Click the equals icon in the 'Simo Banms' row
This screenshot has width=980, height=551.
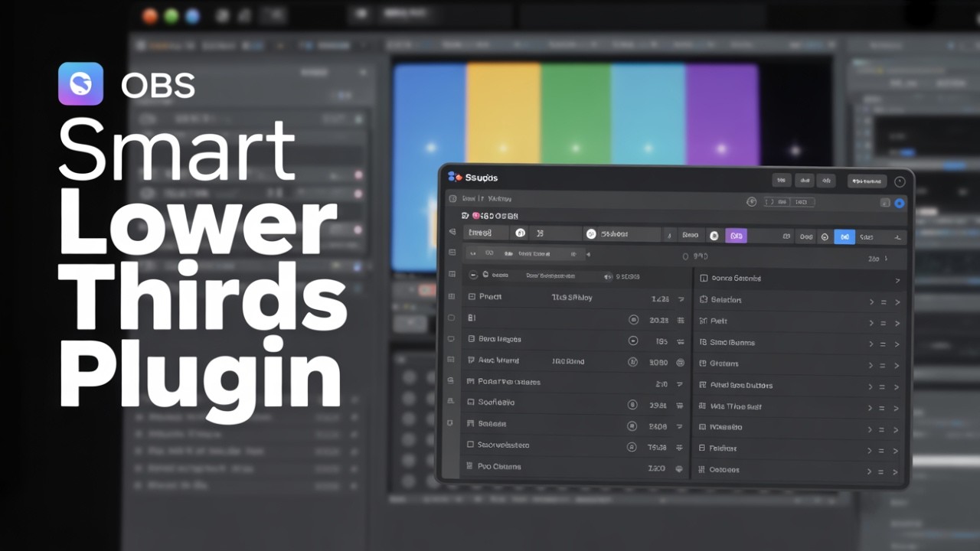pos(884,344)
